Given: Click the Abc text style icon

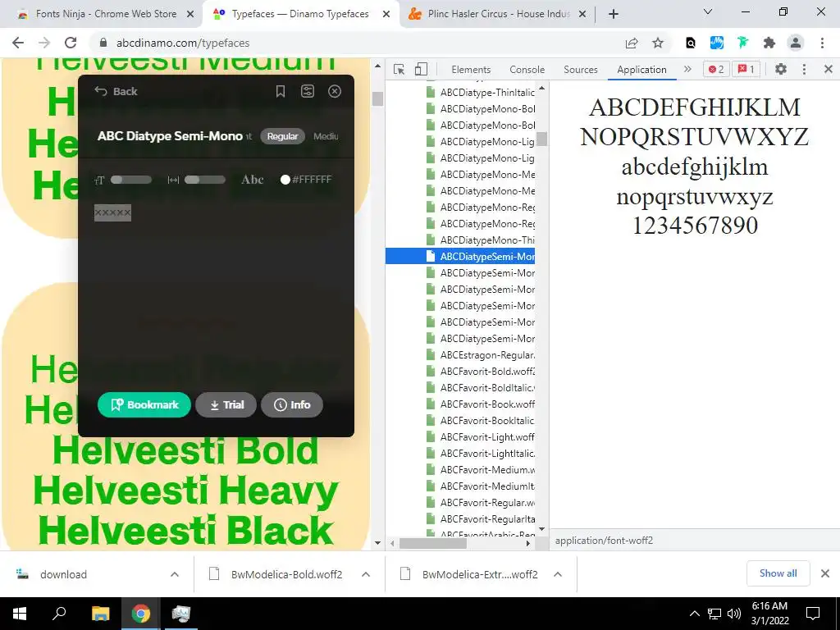Looking at the screenshot, I should pos(253,180).
